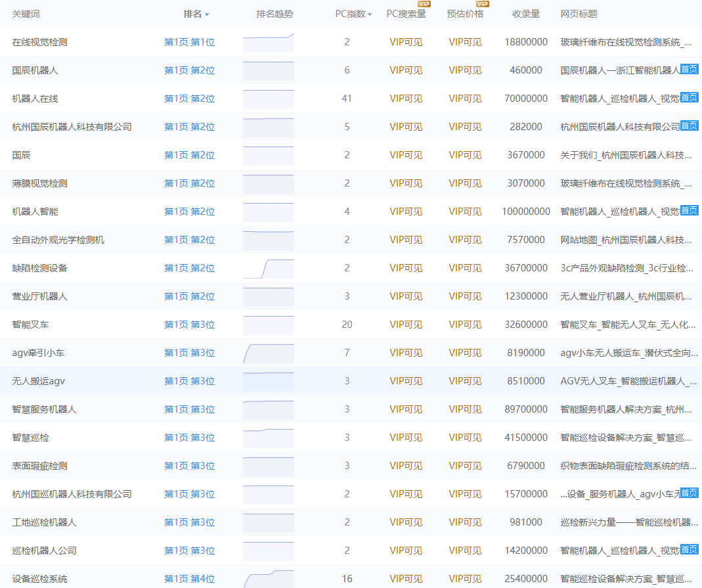Open ranking trend chart for 缺陷检测设备
Viewport: 702px width, 588px height.
pos(269,269)
